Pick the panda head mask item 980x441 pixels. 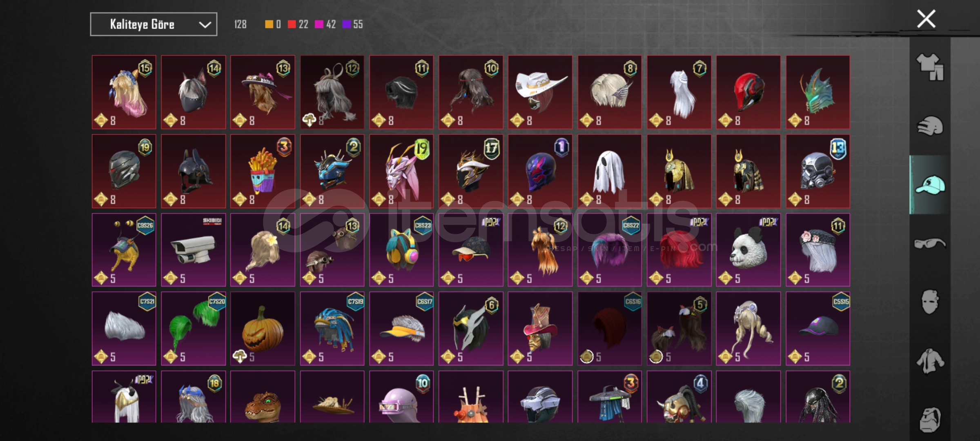(x=748, y=249)
